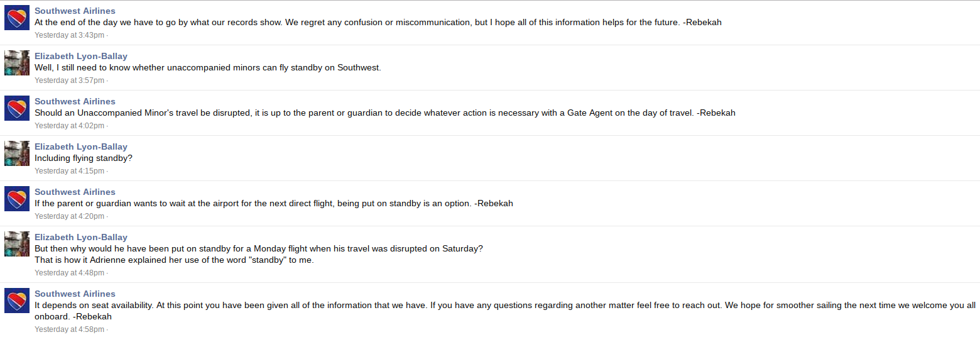
Task: Open Elizabeth's avatar next to 3:57pm comment
Action: (x=17, y=63)
